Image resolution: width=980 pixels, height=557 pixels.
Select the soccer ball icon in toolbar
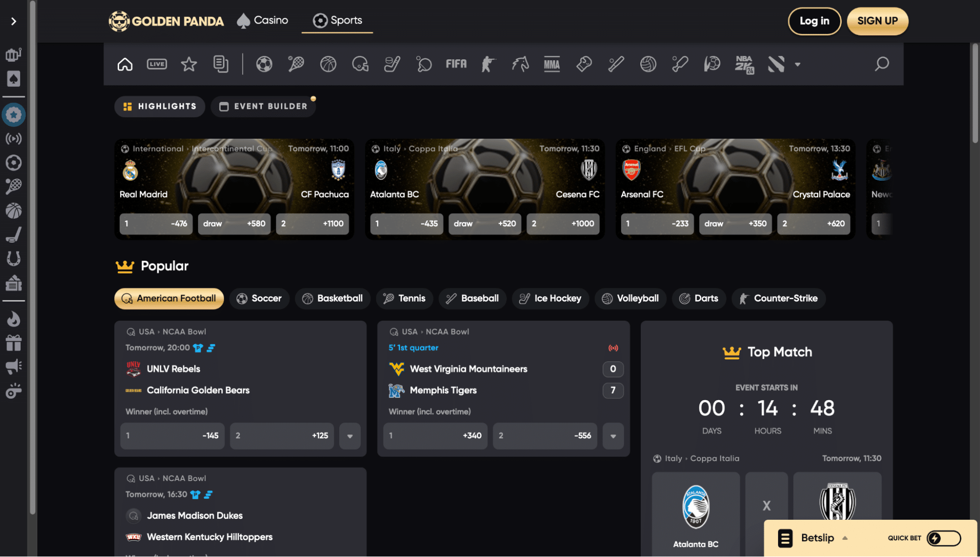(264, 64)
